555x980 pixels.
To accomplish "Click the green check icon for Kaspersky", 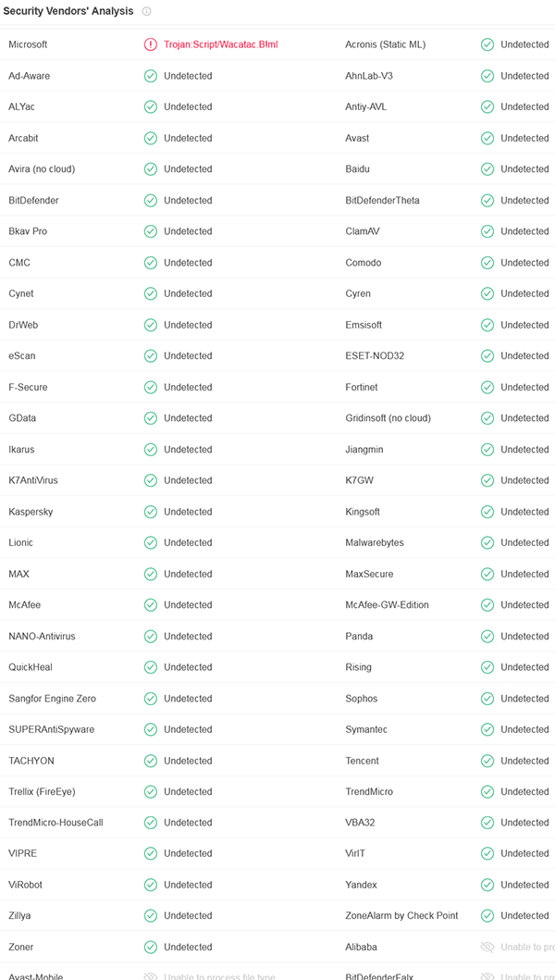I will (x=151, y=512).
